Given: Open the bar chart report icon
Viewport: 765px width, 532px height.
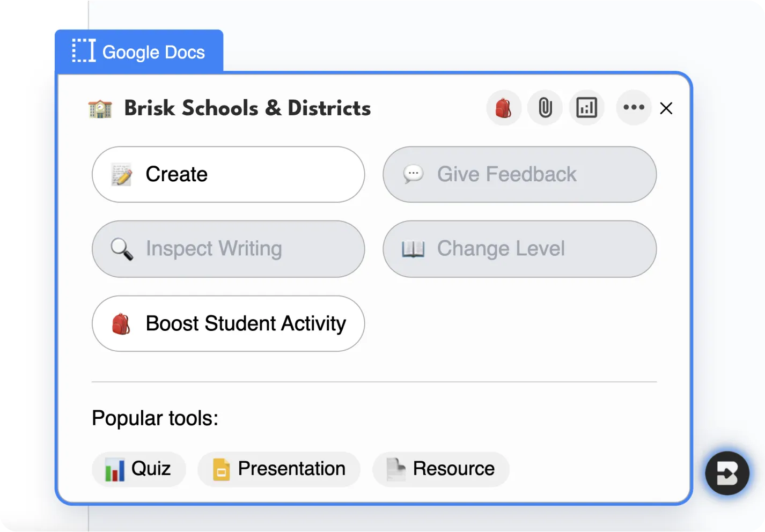Looking at the screenshot, I should click(586, 108).
